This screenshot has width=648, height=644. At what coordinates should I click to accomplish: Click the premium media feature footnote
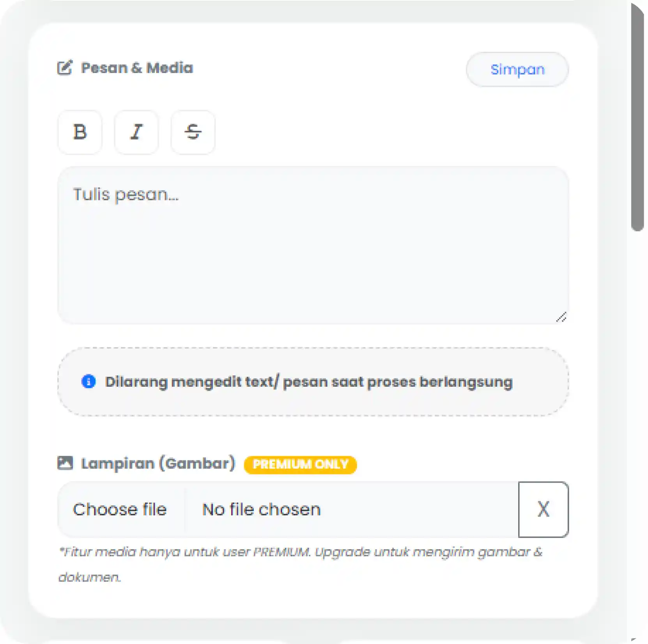(300, 552)
